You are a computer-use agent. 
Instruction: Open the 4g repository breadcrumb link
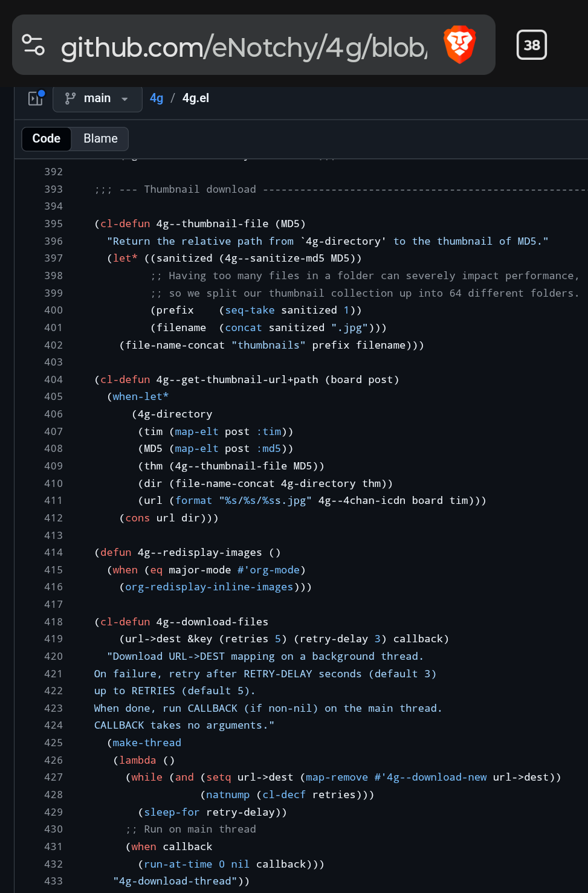(x=157, y=98)
